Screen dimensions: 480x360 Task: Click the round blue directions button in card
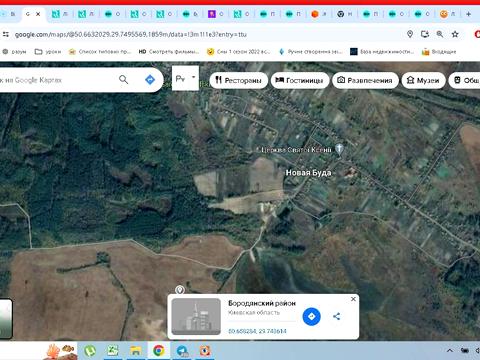pos(311,316)
